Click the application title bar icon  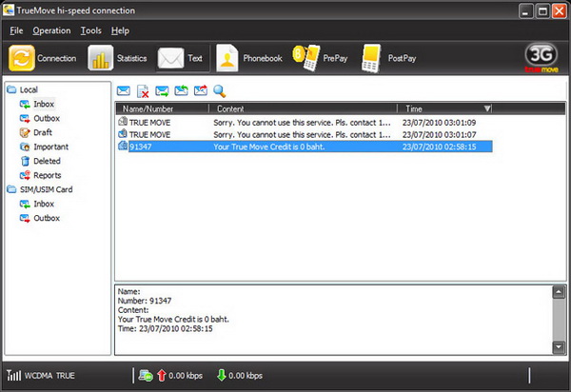pos(8,10)
